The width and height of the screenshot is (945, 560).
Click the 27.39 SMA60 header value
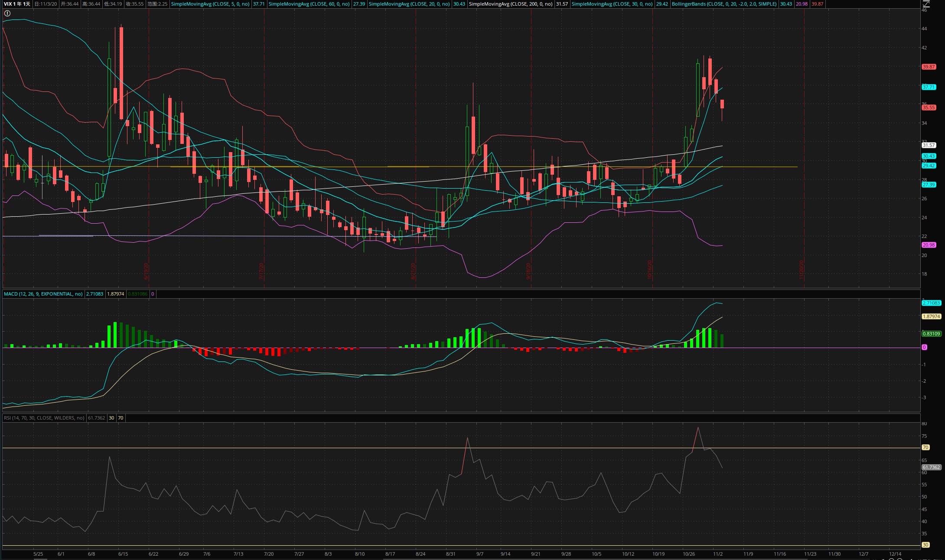click(x=359, y=4)
